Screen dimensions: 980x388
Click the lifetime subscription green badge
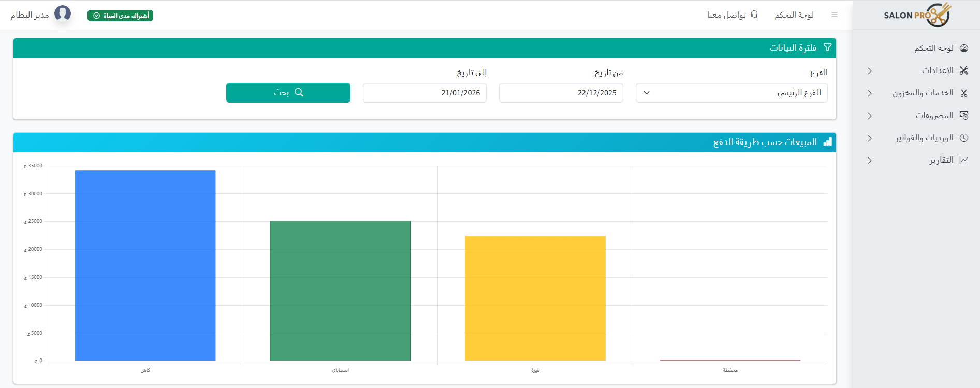(x=120, y=16)
